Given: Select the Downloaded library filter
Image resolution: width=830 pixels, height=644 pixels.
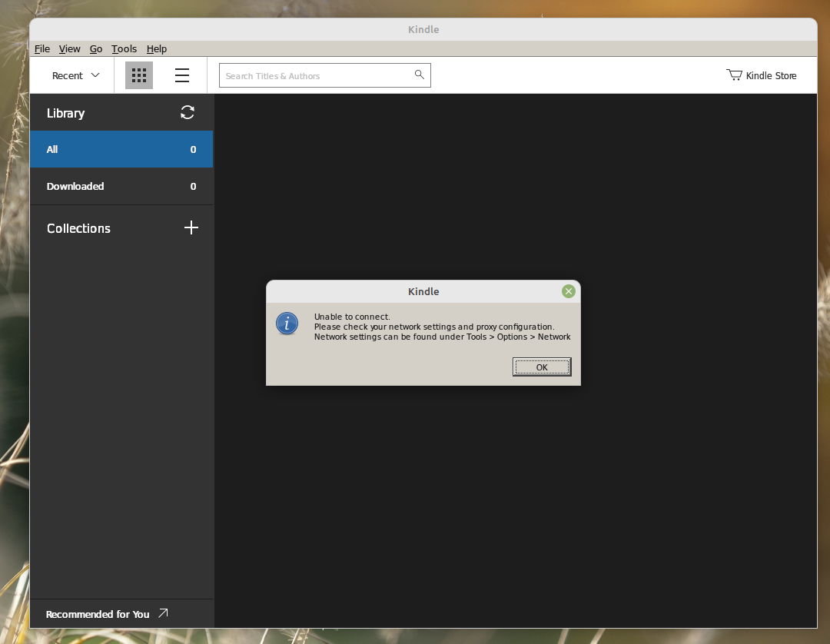Looking at the screenshot, I should (x=121, y=186).
